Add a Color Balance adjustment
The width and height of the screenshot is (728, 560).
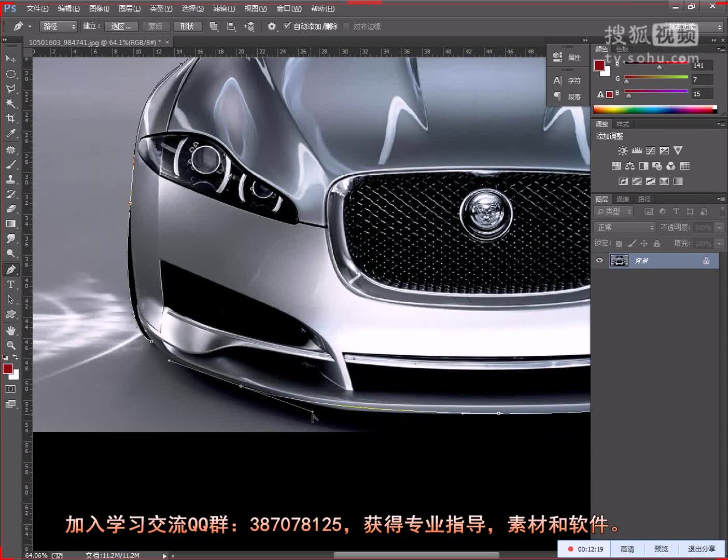[630, 166]
